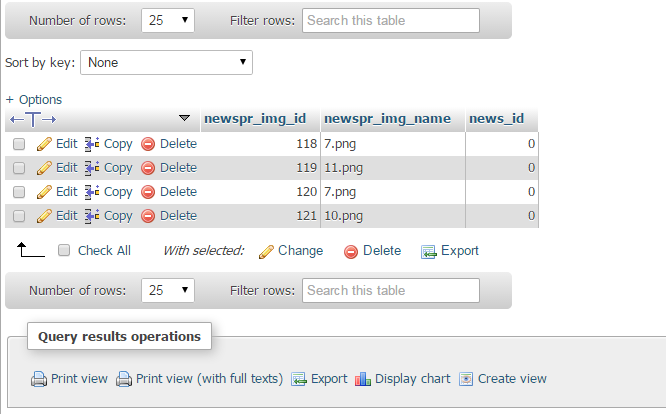This screenshot has width=666, height=414.
Task: Click the Delete link for row 120
Action: [x=178, y=192]
